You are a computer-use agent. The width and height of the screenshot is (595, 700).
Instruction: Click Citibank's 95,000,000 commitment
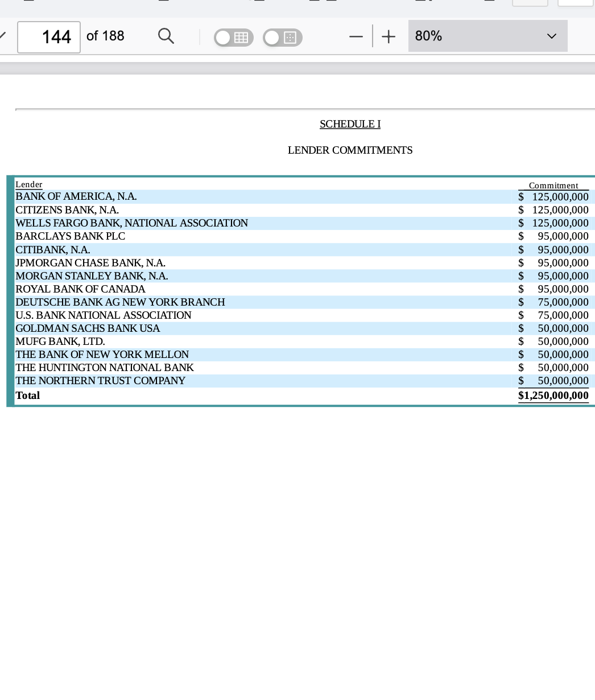tap(563, 250)
